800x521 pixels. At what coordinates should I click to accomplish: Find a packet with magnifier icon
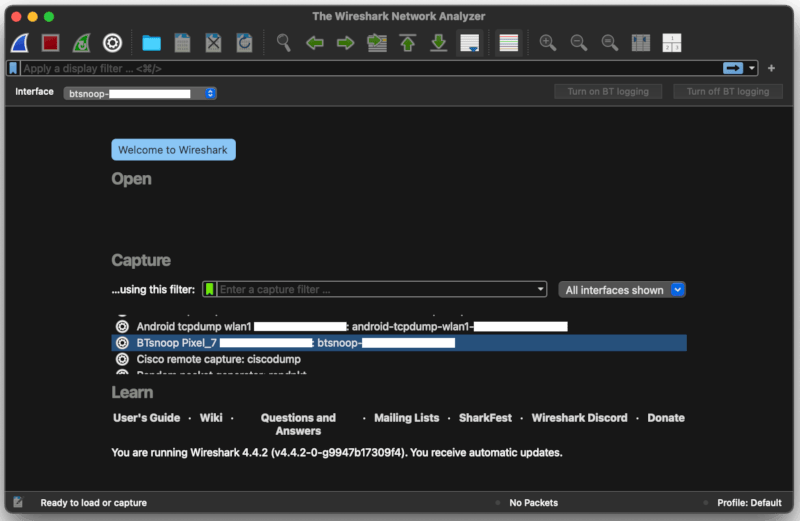click(284, 43)
